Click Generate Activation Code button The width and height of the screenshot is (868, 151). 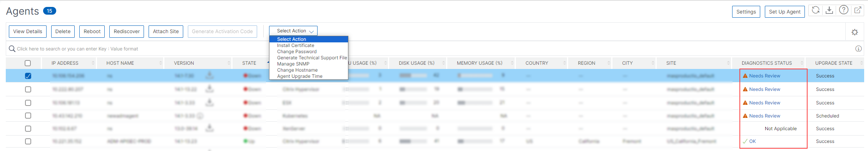tap(222, 32)
